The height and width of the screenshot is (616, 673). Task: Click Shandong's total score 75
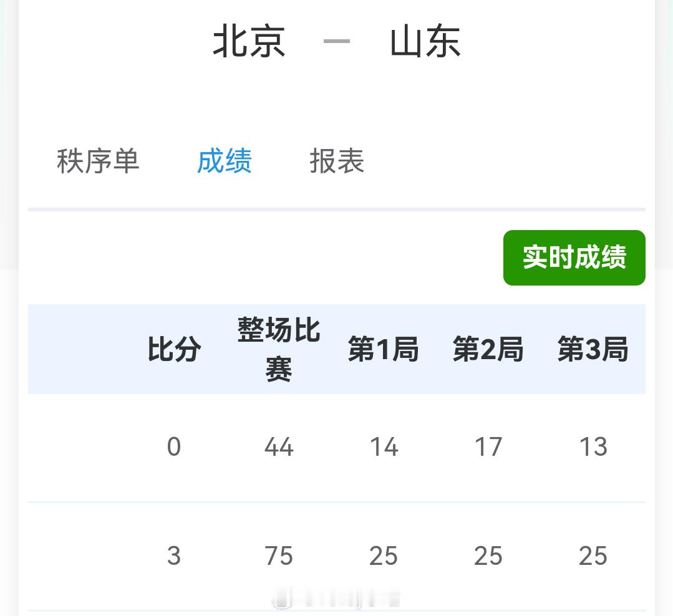(x=278, y=556)
